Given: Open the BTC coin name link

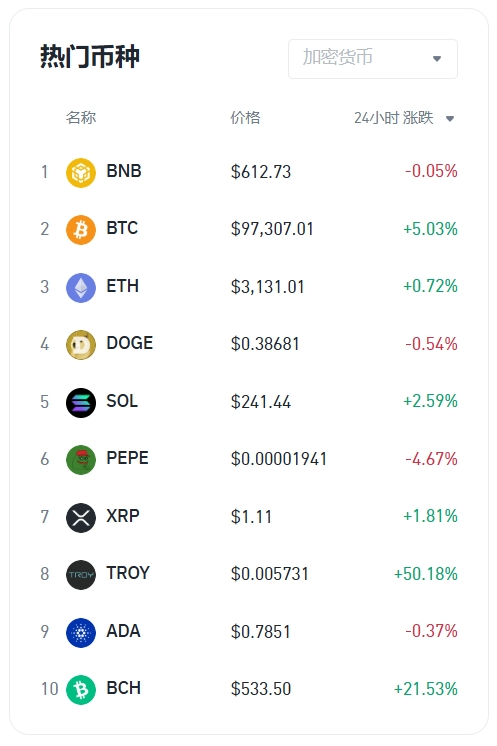Looking at the screenshot, I should tap(122, 228).
